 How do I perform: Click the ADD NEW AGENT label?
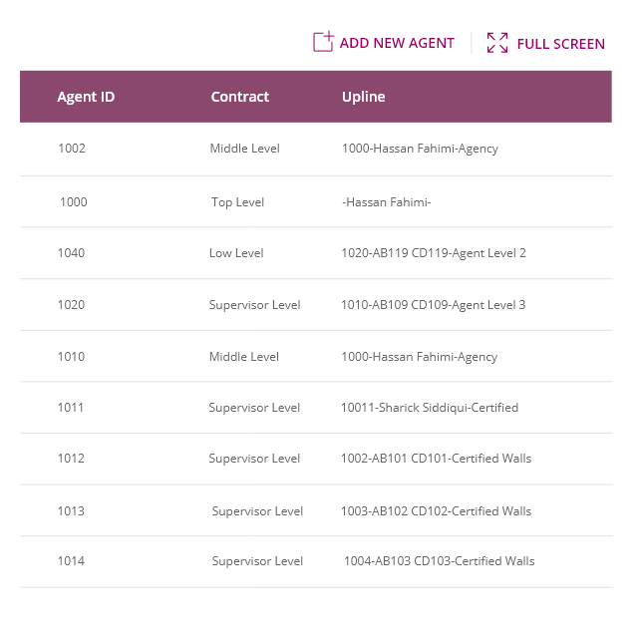coord(397,43)
